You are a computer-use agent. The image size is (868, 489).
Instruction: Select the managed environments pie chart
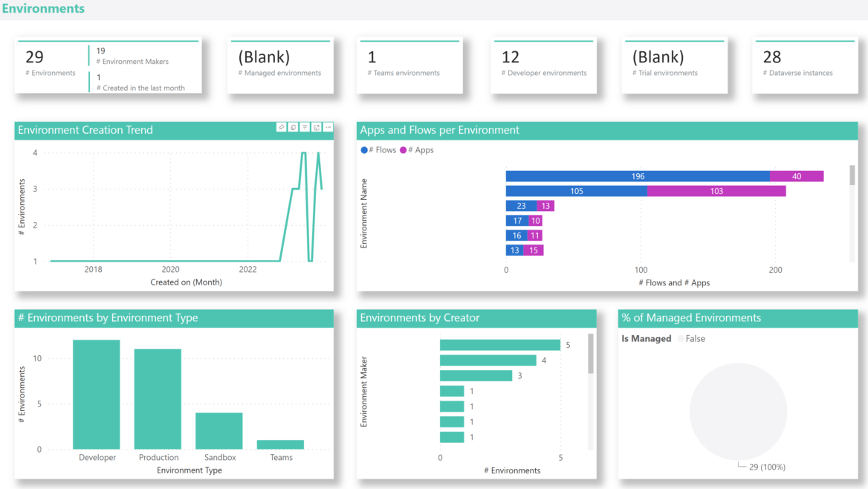pos(738,411)
